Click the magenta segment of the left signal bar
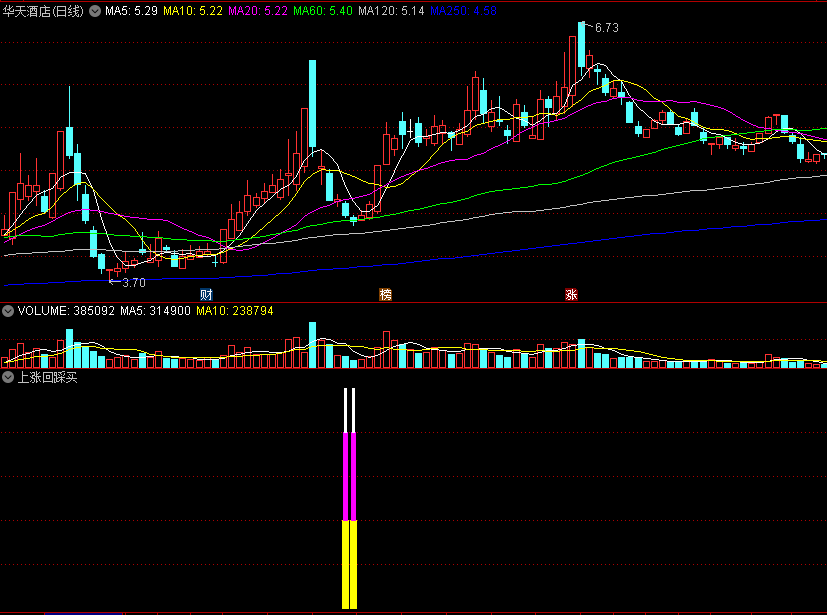This screenshot has width=827, height=615. coord(346,476)
